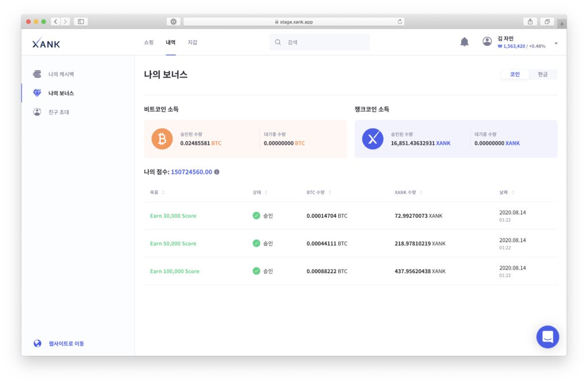The height and width of the screenshot is (384, 588).
Task: Click the 72.99270073 XANK cell
Action: pyautogui.click(x=419, y=216)
